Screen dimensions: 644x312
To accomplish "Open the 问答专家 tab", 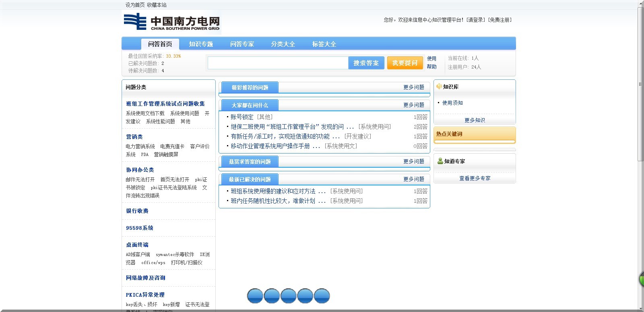I will (242, 44).
